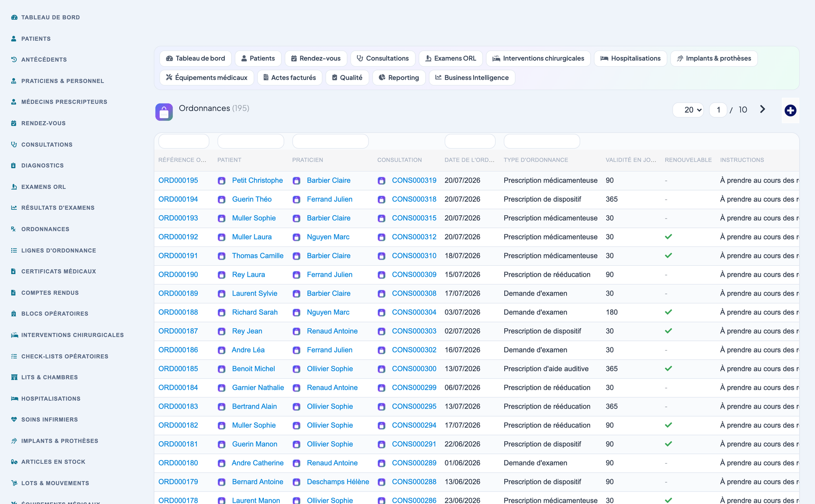Open consultation CONS000319
815x504 pixels.
tap(414, 180)
